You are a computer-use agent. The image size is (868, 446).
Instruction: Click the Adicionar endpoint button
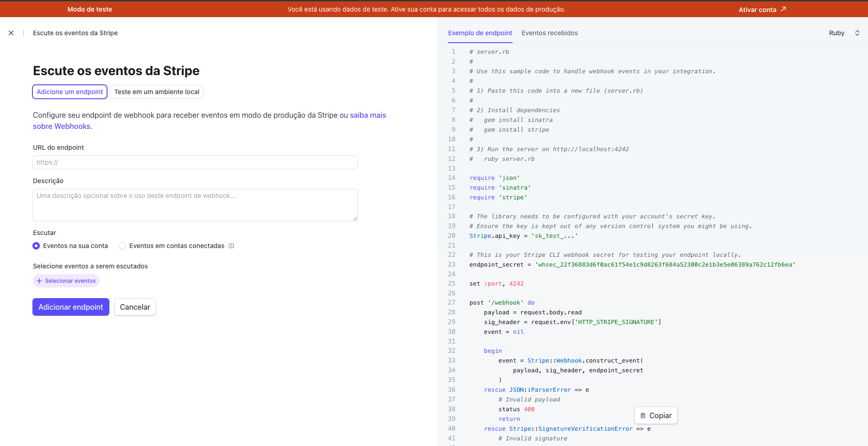coord(71,307)
